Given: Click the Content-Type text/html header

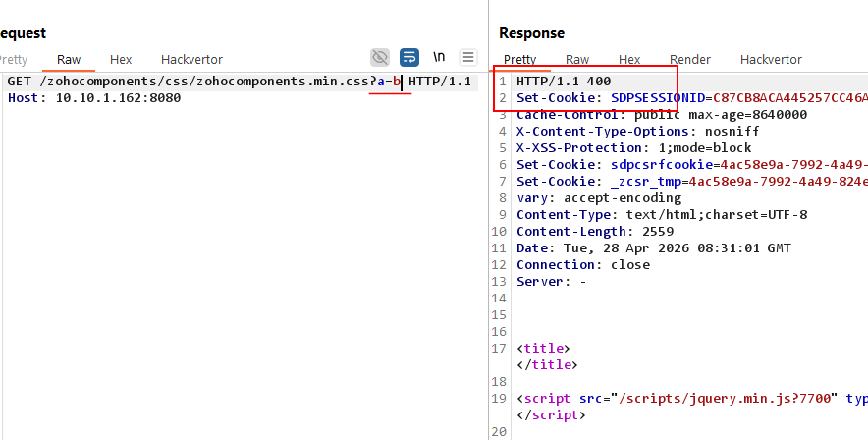Looking at the screenshot, I should point(662,214).
